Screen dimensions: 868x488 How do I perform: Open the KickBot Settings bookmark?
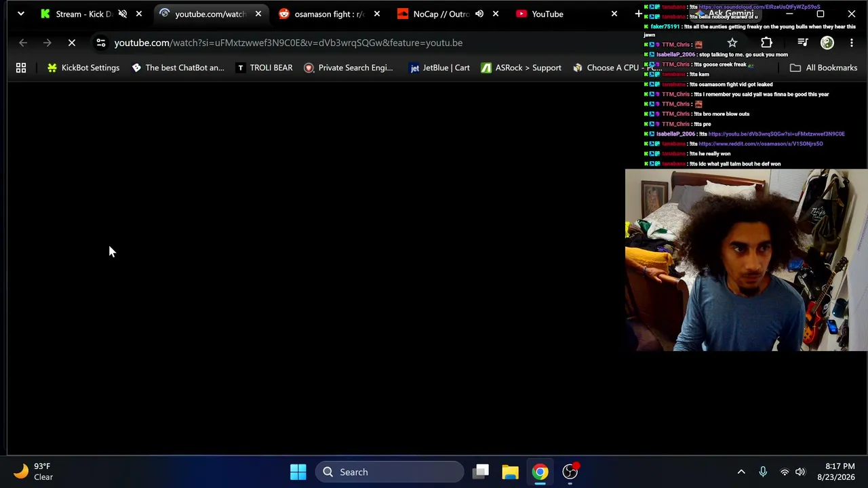pos(83,68)
